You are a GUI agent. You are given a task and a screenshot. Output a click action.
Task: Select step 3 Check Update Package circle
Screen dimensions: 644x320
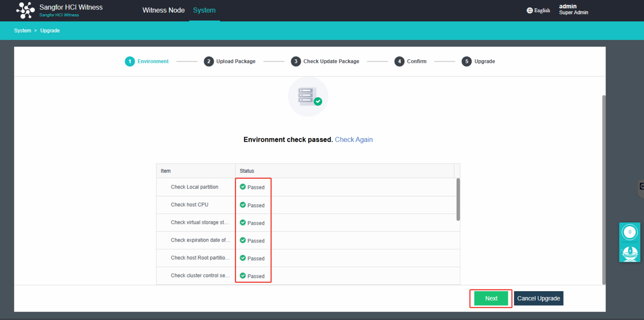click(296, 61)
